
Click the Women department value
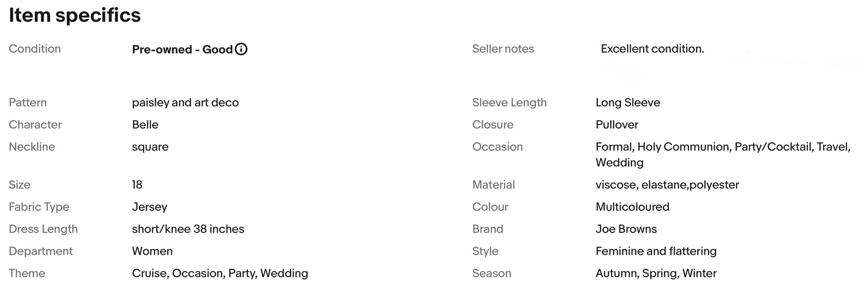[152, 251]
